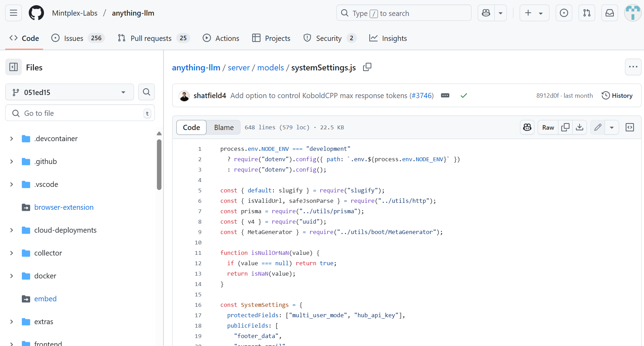644x346 pixels.
Task: Select the docker folder name
Action: point(45,276)
